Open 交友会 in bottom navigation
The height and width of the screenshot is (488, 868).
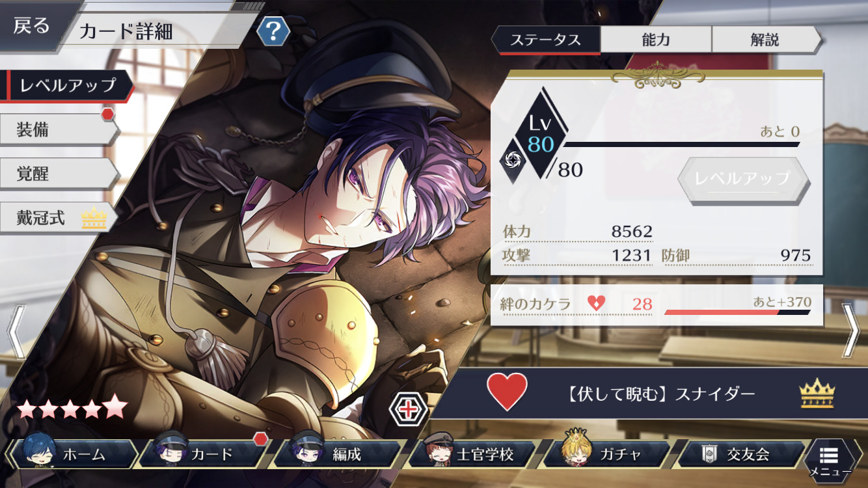point(742,454)
